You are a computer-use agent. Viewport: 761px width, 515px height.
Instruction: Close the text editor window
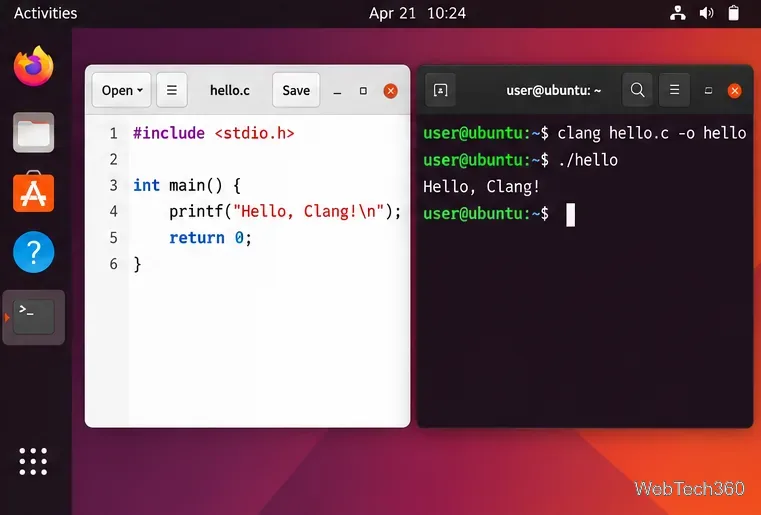390,91
